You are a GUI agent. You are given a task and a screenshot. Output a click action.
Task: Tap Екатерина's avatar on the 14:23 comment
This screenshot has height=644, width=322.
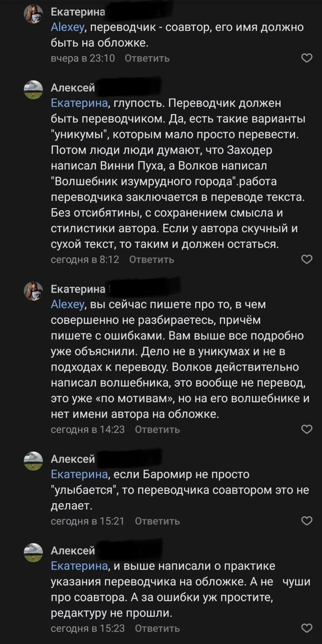[x=33, y=291]
